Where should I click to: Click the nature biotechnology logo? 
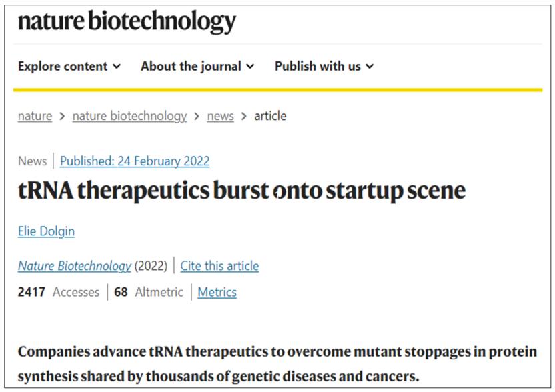[127, 22]
